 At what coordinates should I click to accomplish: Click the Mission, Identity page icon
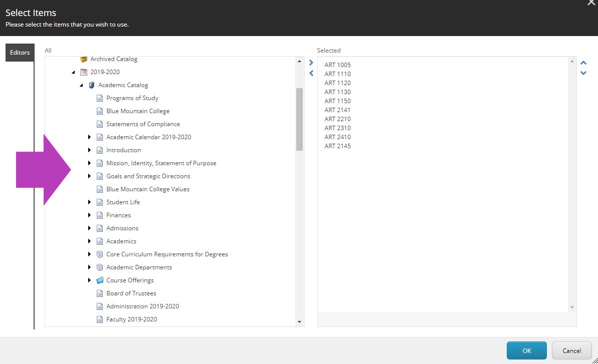click(100, 163)
